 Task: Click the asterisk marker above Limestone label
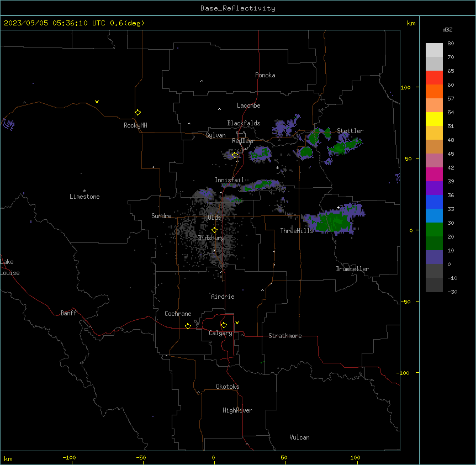coord(84,191)
